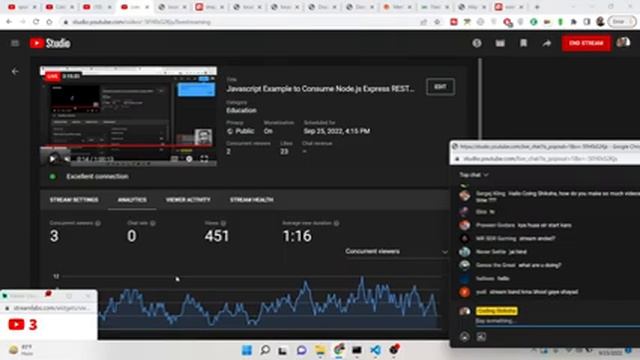Screen dimensions: 640x360
Task: Click 451 views count
Action: coord(217,236)
